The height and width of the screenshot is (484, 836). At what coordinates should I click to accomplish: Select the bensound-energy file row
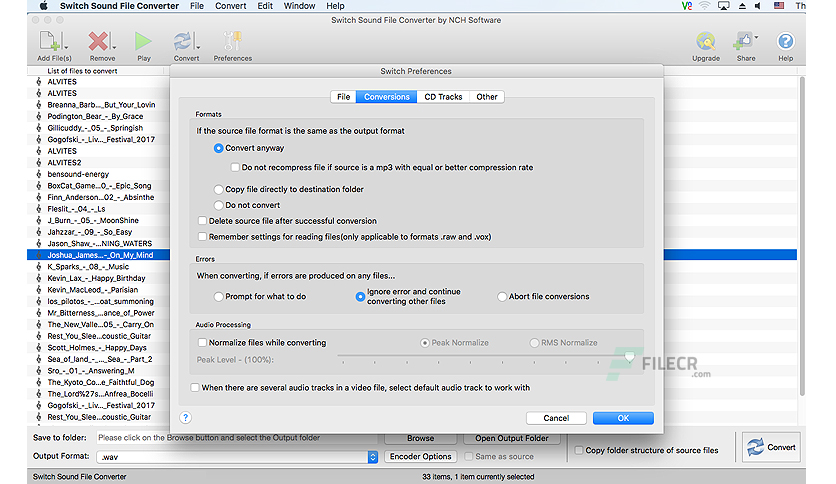tap(98, 174)
